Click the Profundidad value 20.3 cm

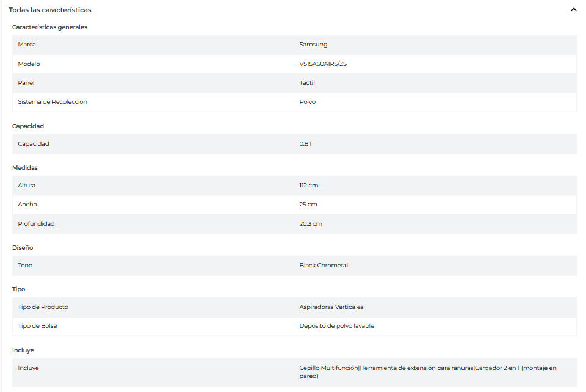tap(311, 224)
